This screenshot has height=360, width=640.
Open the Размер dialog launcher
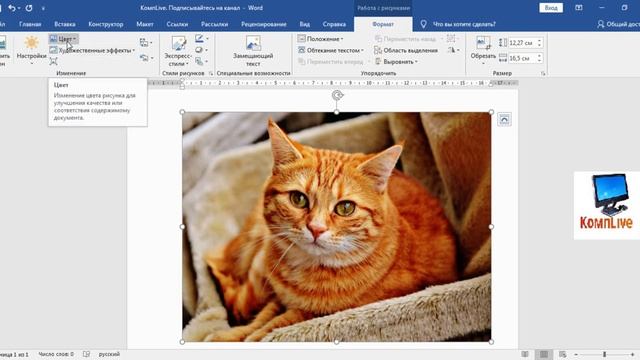pos(543,73)
